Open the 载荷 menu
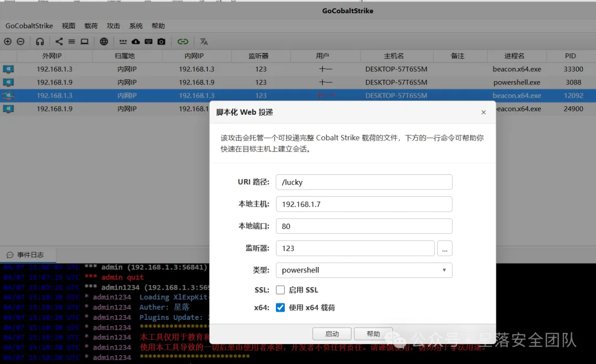The width and height of the screenshot is (596, 364). point(91,26)
